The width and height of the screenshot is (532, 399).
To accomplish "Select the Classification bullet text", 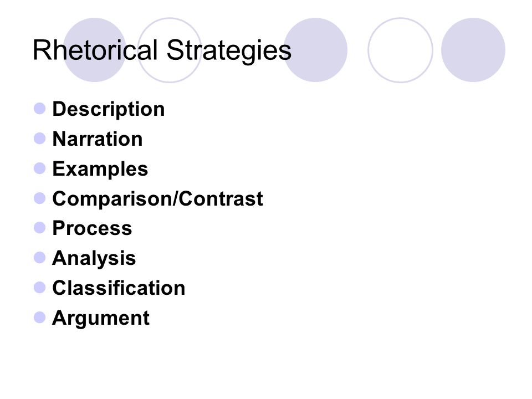I will click(x=119, y=288).
